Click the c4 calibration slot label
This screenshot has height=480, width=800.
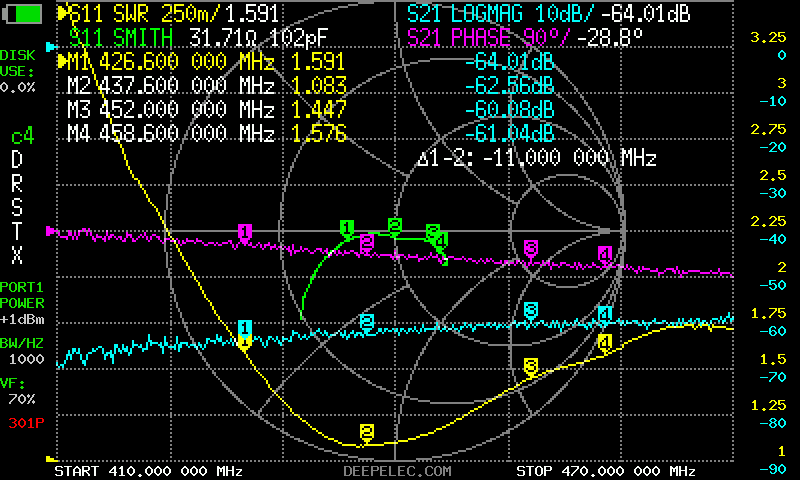pyautogui.click(x=22, y=137)
